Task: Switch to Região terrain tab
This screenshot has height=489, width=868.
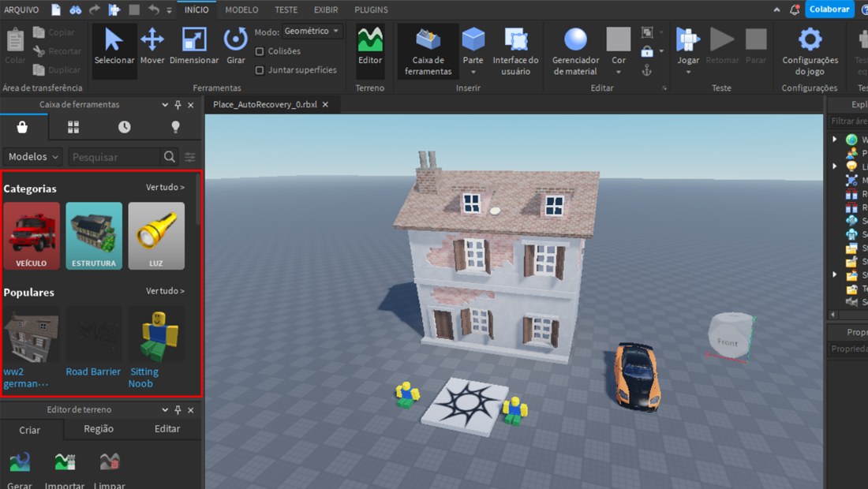Action: click(x=99, y=429)
